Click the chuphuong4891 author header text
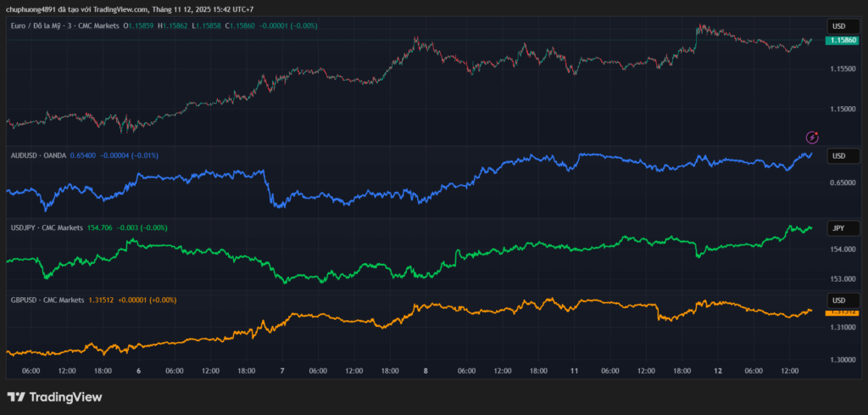Image resolution: width=868 pixels, height=415 pixels. click(x=34, y=9)
